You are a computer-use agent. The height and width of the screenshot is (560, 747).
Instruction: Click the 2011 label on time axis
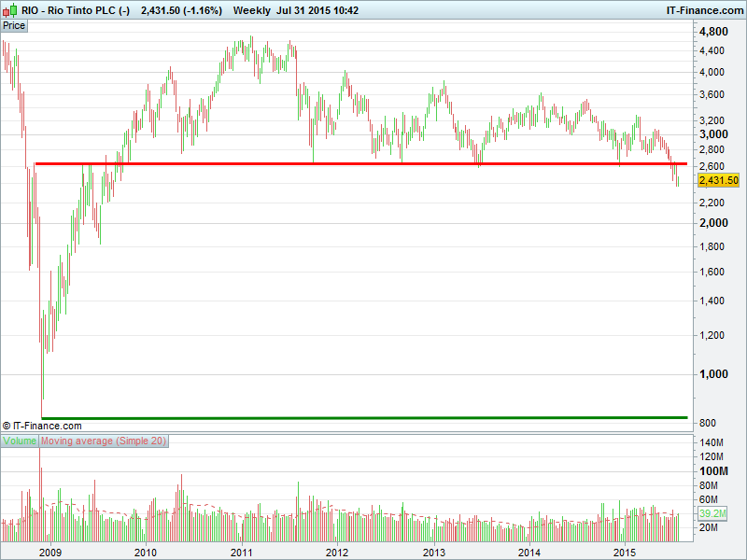click(242, 553)
